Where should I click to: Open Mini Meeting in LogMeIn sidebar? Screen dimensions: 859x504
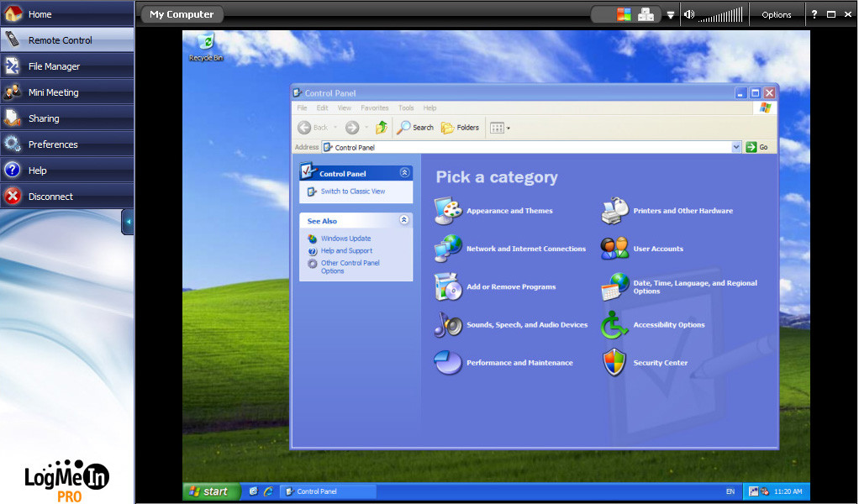coord(67,92)
